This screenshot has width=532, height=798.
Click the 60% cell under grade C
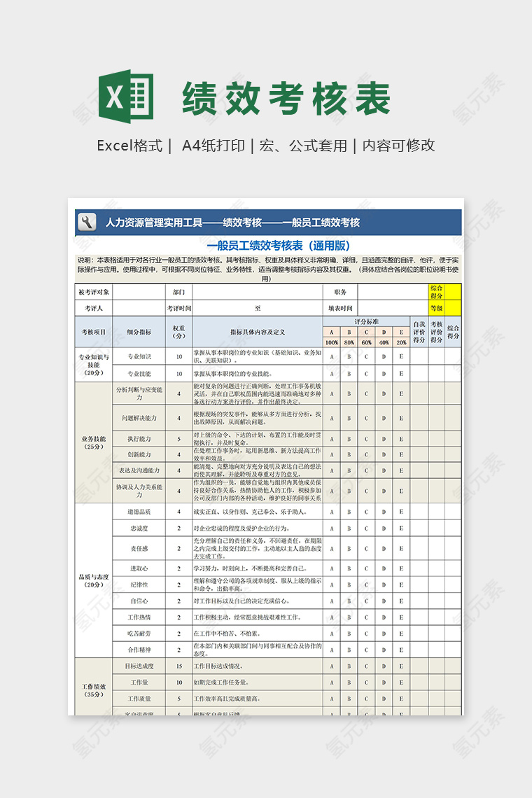(x=367, y=342)
